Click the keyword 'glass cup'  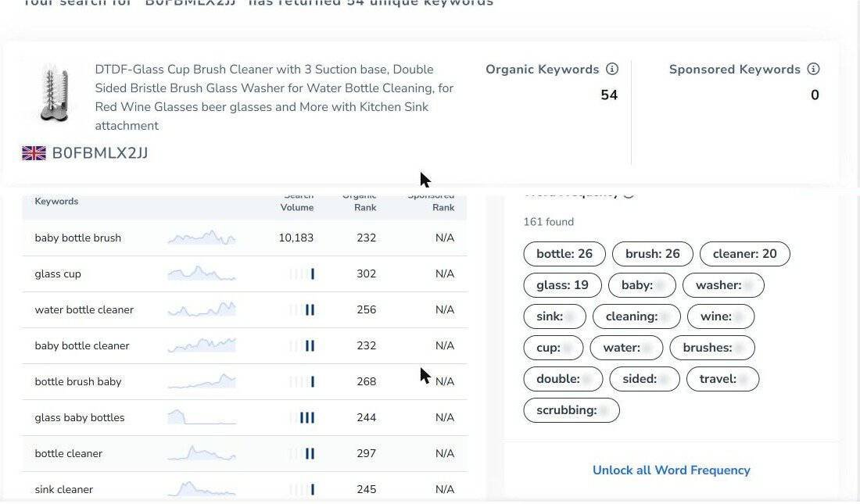click(58, 273)
